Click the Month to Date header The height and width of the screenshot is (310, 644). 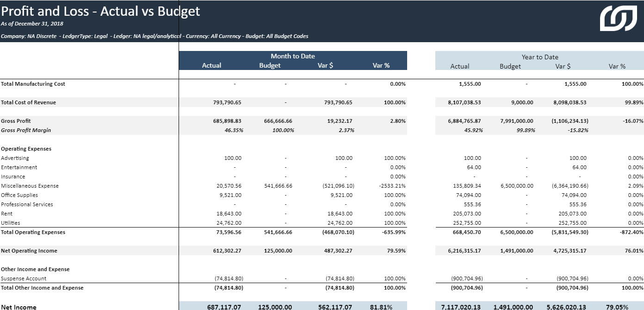point(292,56)
